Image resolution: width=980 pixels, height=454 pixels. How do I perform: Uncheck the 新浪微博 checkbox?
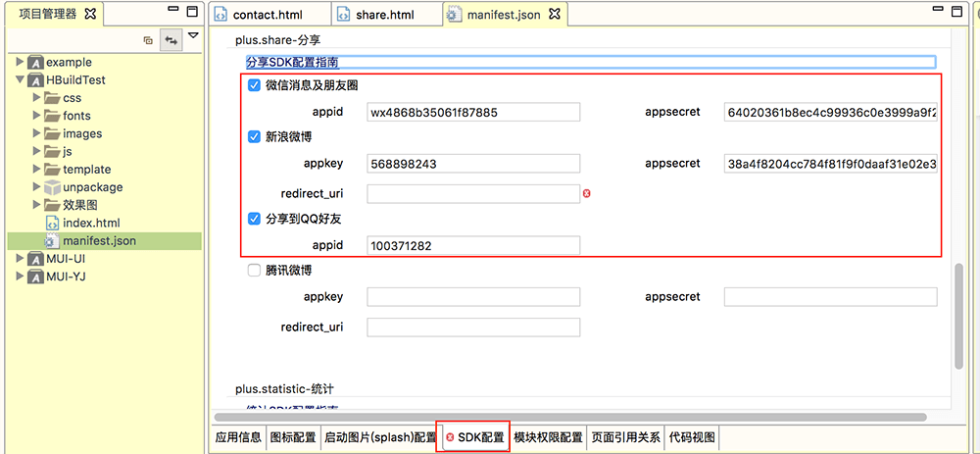tap(255, 136)
